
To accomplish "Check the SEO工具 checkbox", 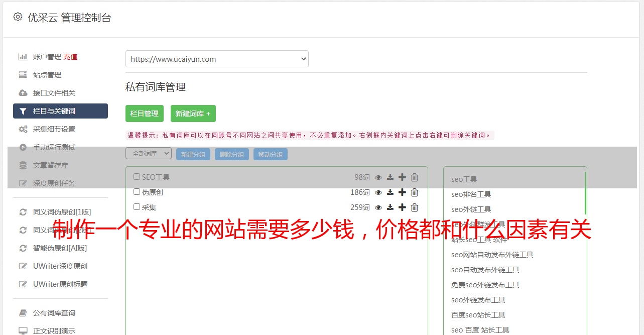I will 137,177.
